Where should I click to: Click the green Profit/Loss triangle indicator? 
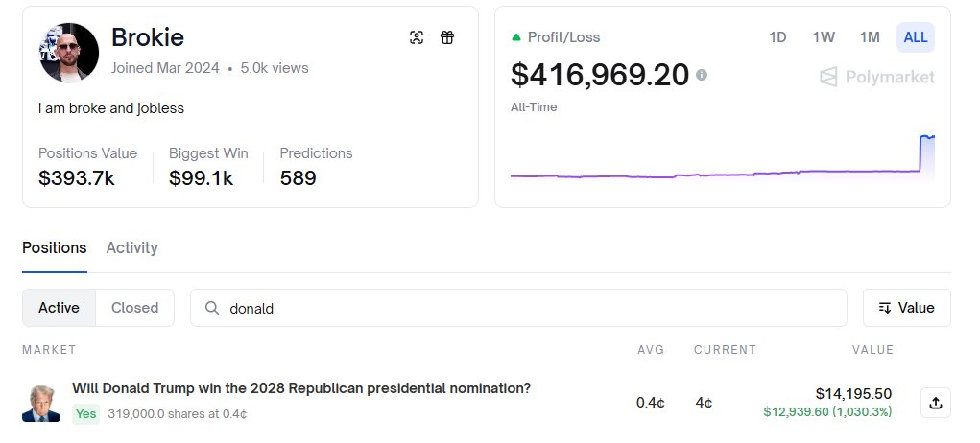coord(516,37)
